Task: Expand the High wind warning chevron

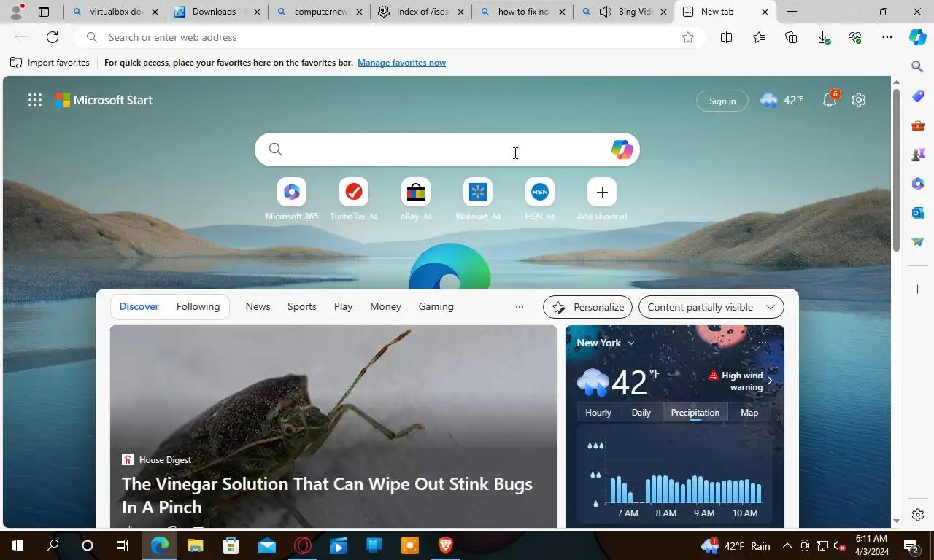Action: 769,381
